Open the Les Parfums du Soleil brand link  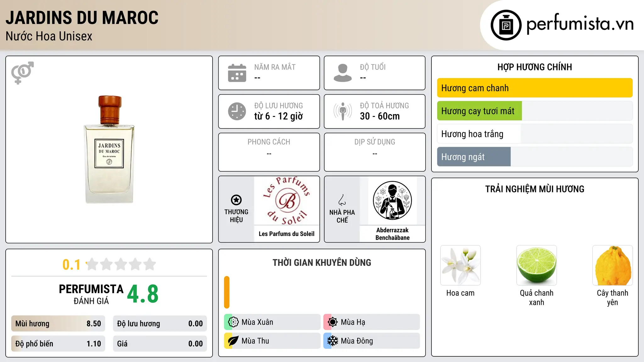pyautogui.click(x=286, y=234)
